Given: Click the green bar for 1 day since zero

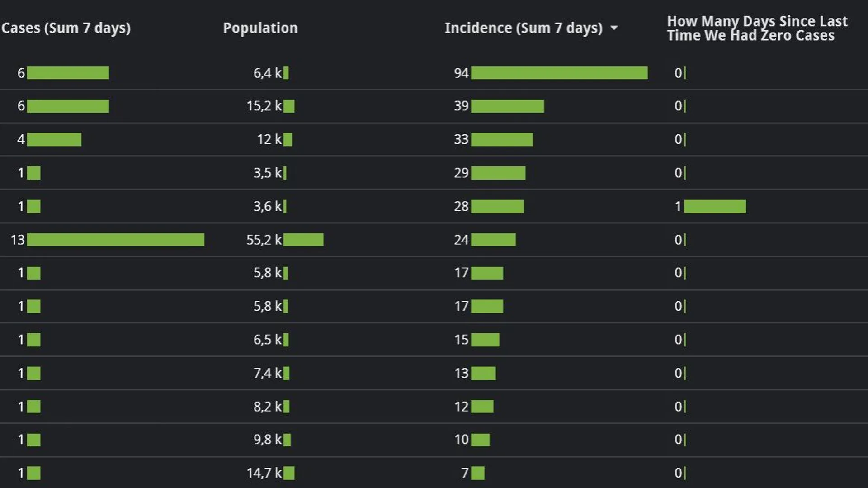Looking at the screenshot, I should coord(715,207).
